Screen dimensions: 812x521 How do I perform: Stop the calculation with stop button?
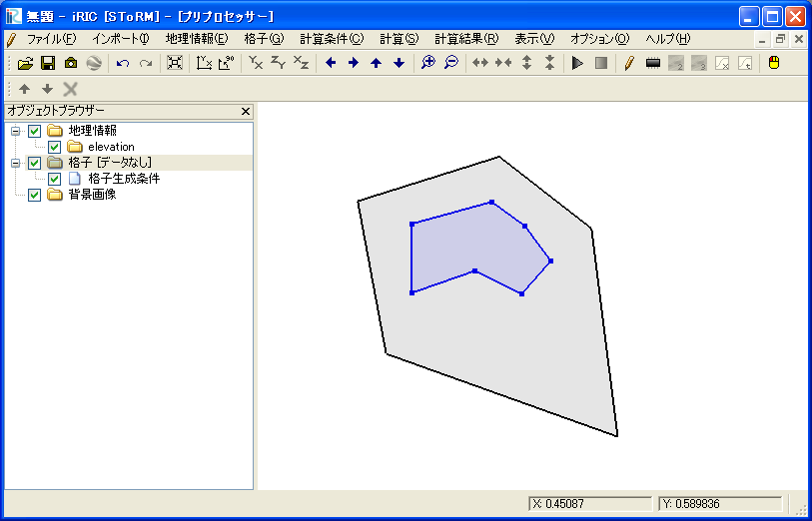pos(600,63)
